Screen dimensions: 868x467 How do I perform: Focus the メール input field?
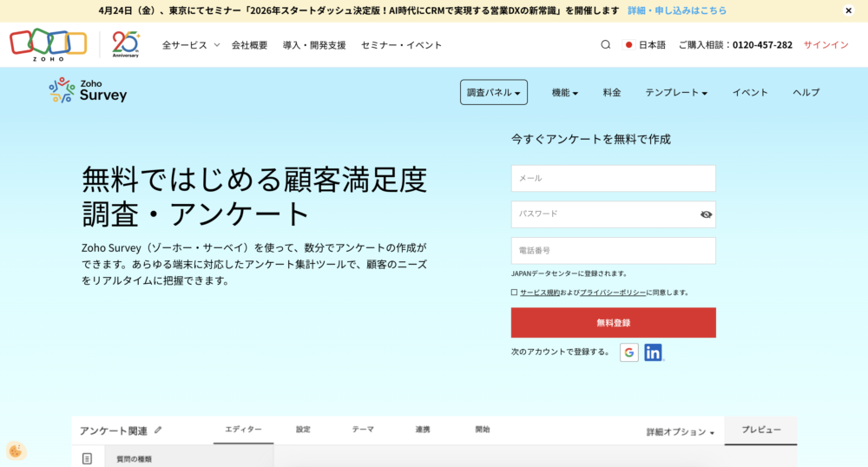click(x=614, y=178)
